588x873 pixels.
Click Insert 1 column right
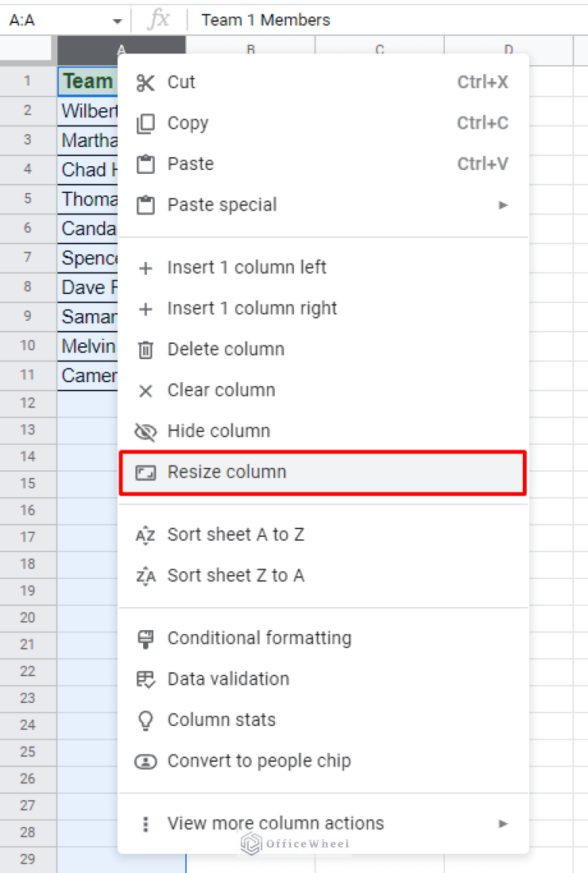[x=252, y=308]
